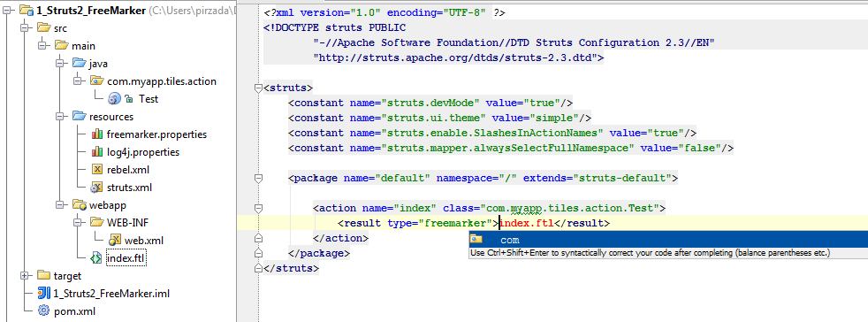Click the </package> closing fold marker

click(x=257, y=253)
